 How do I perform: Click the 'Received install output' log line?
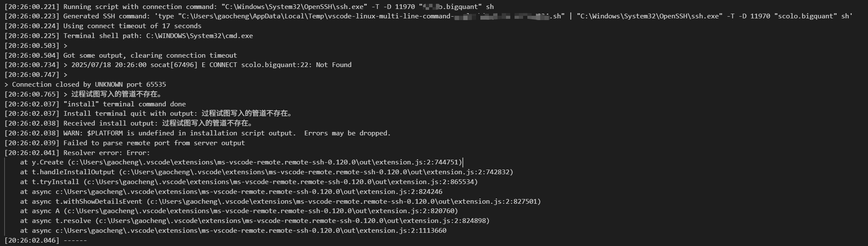point(158,123)
